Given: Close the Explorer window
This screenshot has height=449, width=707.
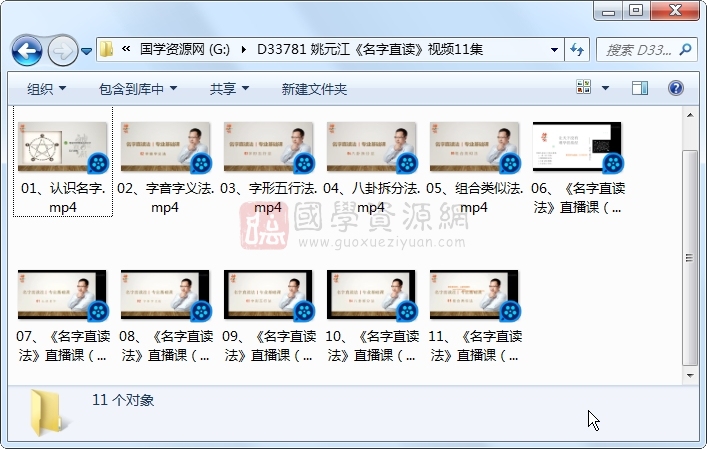Looking at the screenshot, I should (675, 10).
